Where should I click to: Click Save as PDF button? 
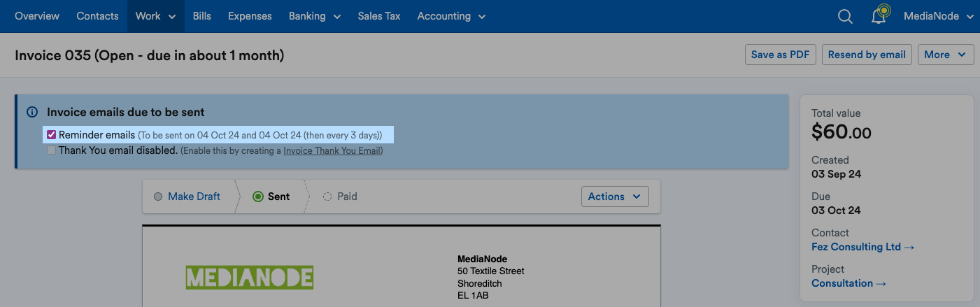click(781, 55)
